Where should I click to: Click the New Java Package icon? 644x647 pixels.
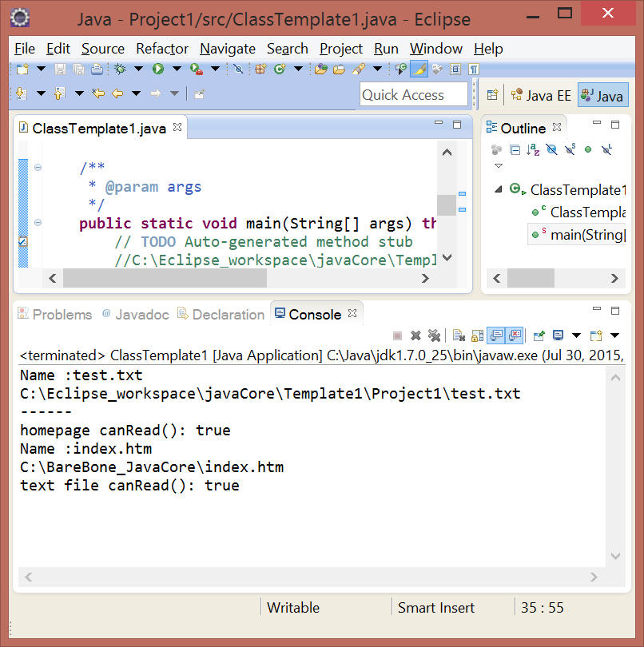pyautogui.click(x=260, y=69)
